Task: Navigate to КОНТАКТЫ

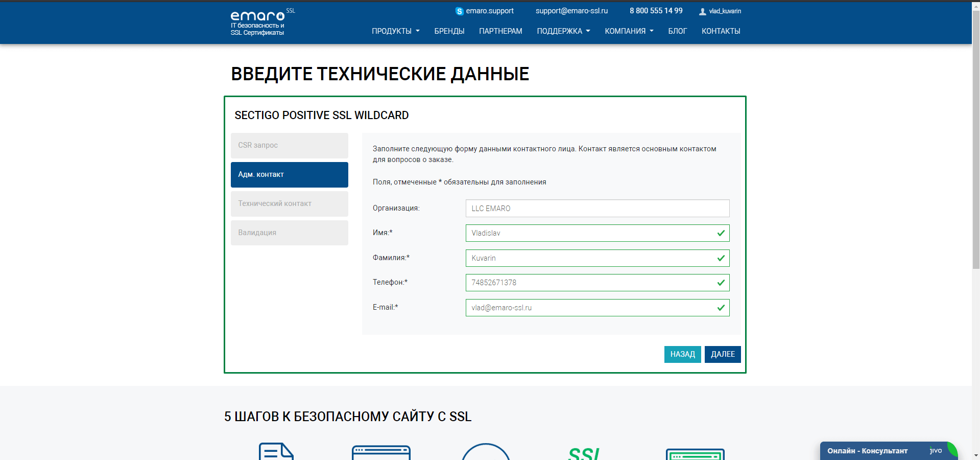Action: [x=721, y=31]
